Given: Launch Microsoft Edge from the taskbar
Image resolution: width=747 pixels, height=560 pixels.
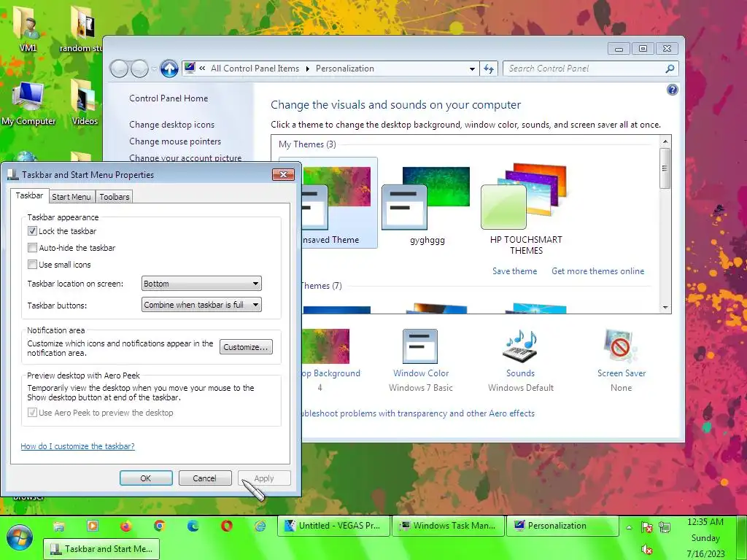Looking at the screenshot, I should [193, 526].
